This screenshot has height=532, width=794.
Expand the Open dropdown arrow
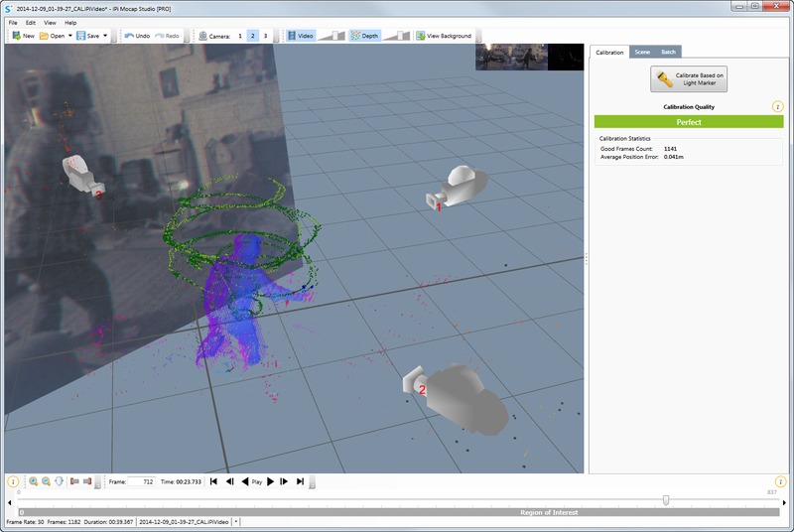tap(69, 36)
